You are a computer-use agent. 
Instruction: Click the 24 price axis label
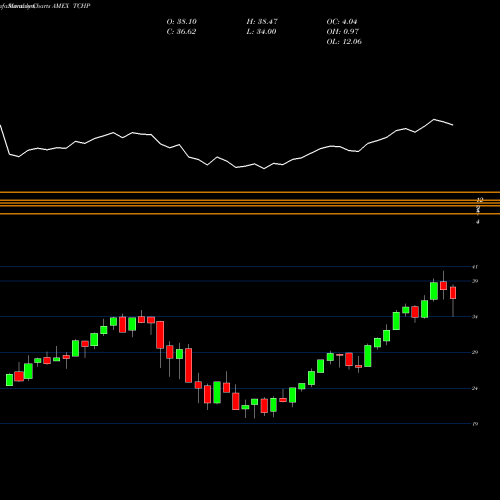(475, 388)
